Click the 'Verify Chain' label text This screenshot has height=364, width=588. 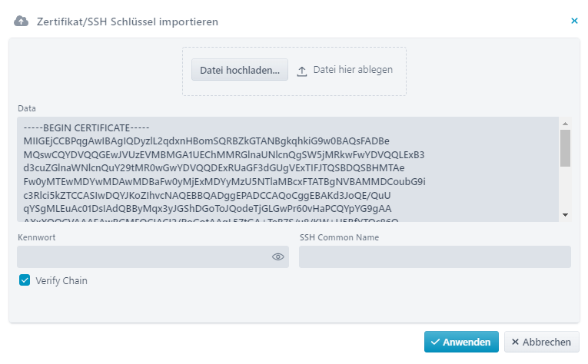[x=61, y=280]
